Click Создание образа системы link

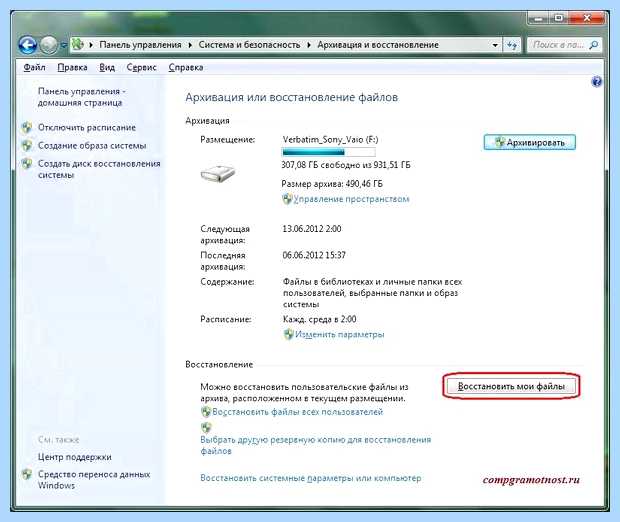coord(92,146)
